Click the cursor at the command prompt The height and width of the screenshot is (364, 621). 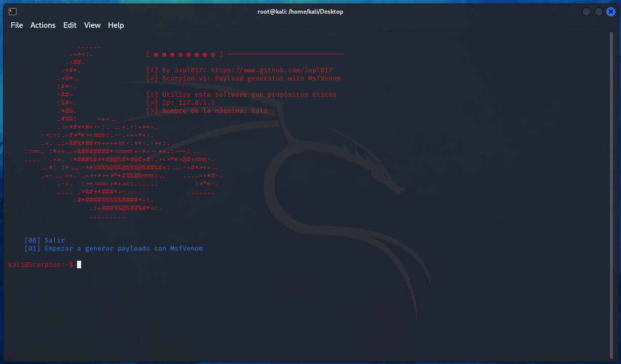tap(79, 265)
